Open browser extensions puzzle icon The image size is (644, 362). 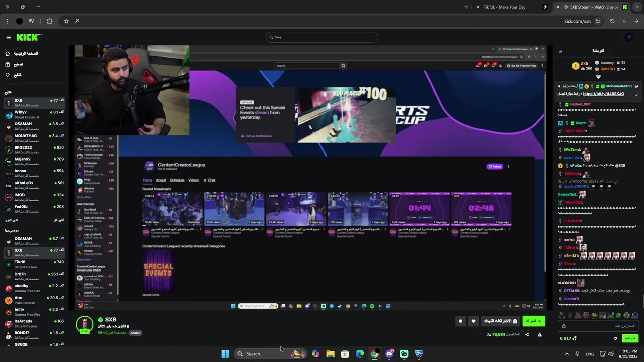50,21
